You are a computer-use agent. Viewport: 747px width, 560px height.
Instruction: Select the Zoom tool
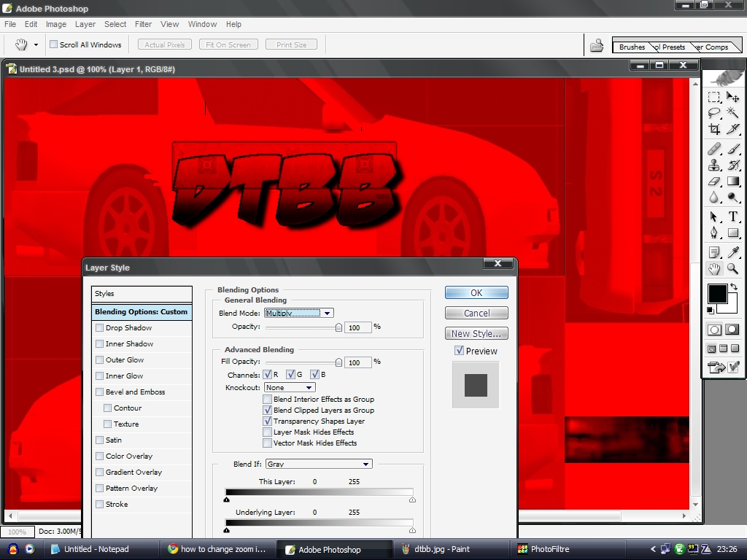(x=732, y=269)
